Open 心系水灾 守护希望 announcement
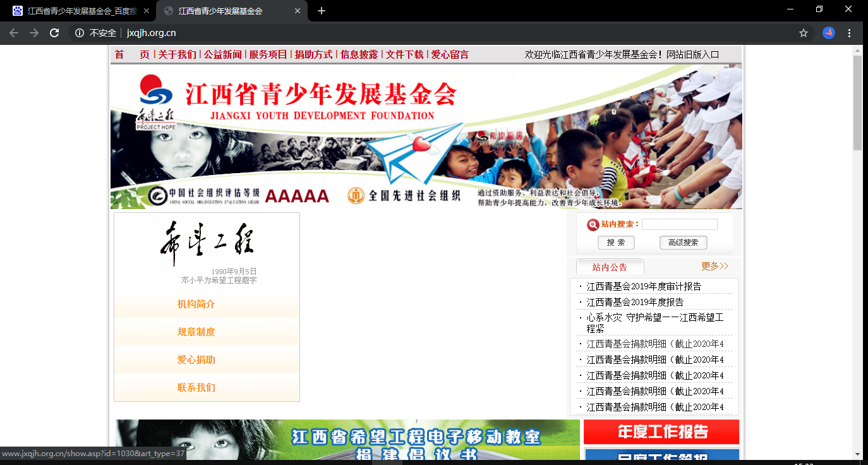Screen dimensions: 868x465 click(655, 323)
